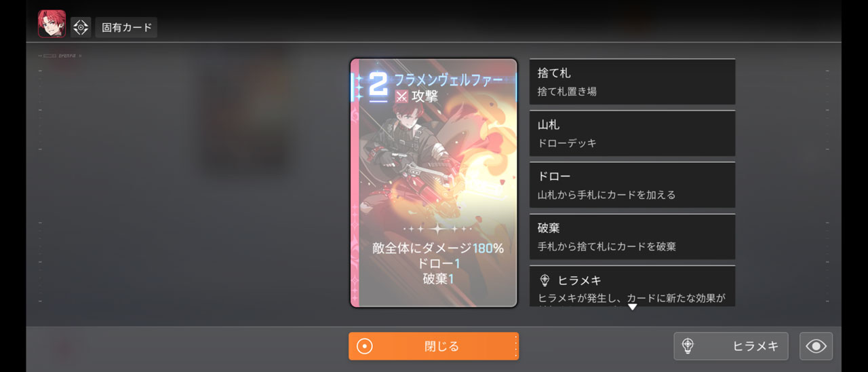
Task: Click the orange 閉じる button
Action: (x=434, y=346)
